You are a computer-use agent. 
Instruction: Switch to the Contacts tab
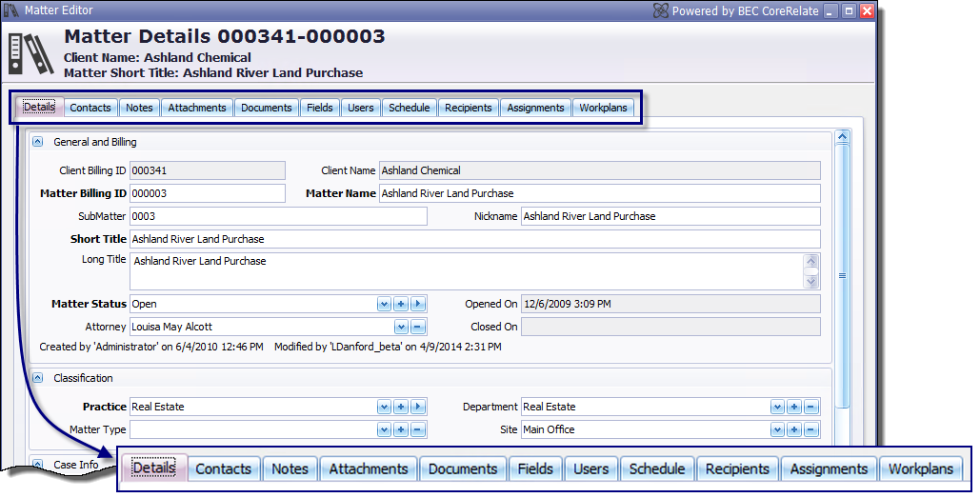pos(90,108)
